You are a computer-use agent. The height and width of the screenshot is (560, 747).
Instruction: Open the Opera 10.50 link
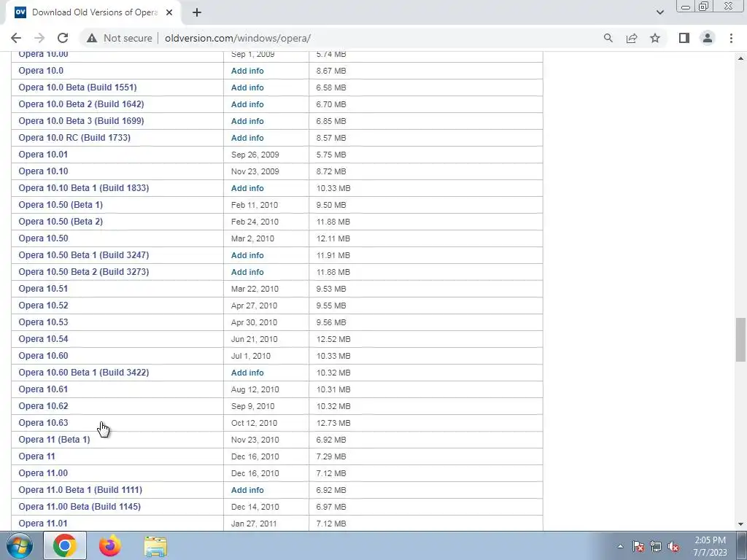(x=43, y=238)
